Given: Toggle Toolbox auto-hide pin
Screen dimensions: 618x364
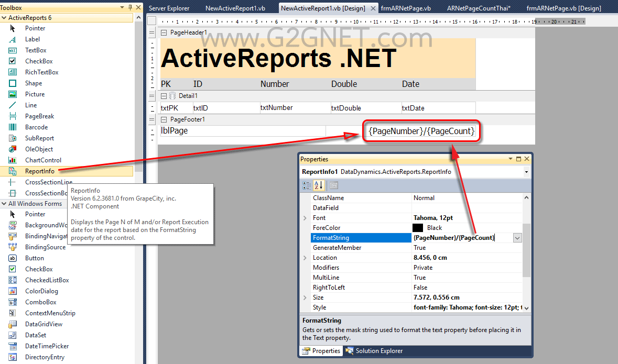Looking at the screenshot, I should click(130, 7).
